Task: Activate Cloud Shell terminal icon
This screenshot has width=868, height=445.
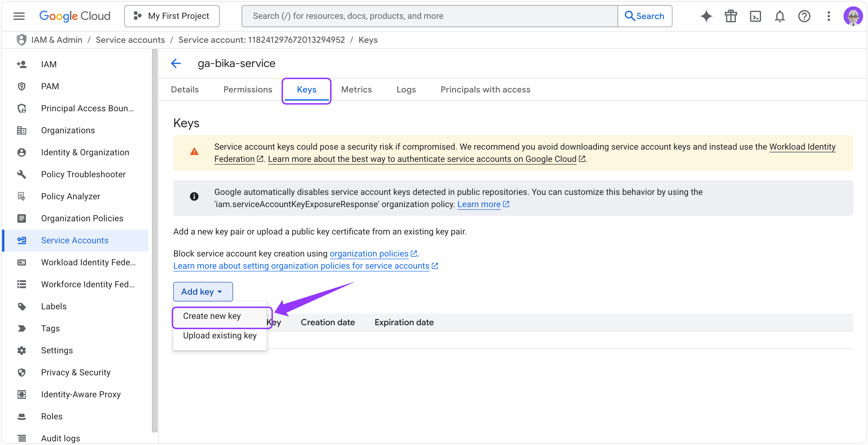Action: [x=755, y=16]
